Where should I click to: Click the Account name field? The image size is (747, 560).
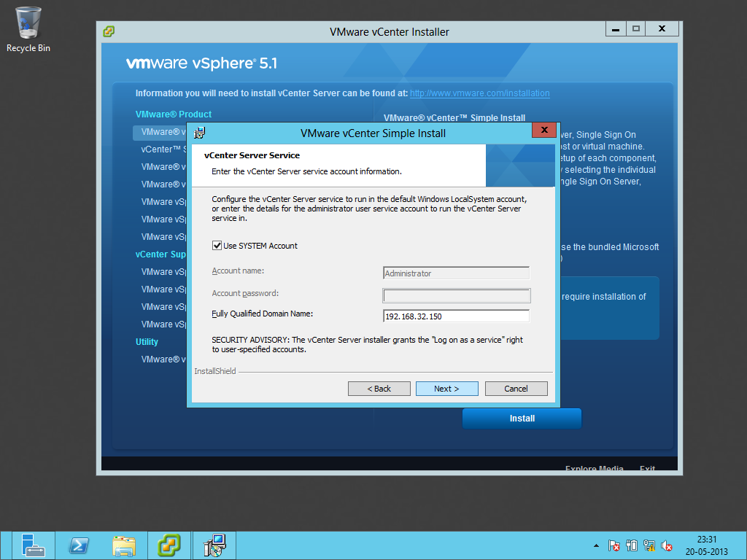(456, 273)
